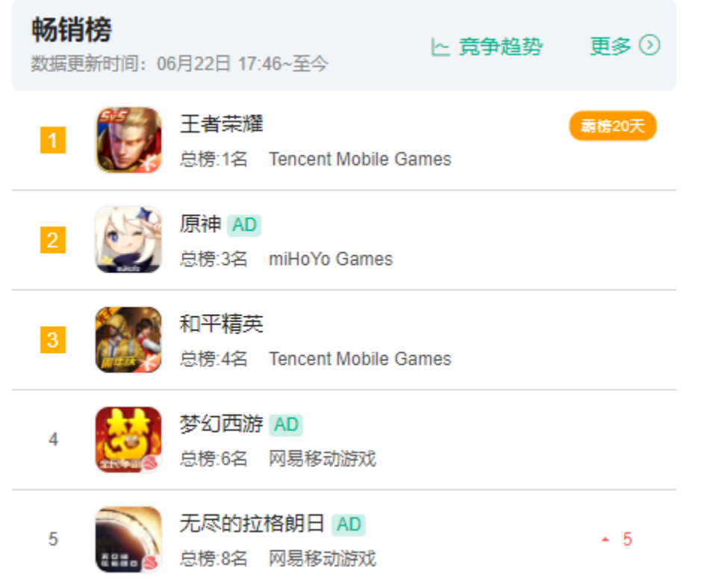Click the 霸榜20天 orange badge
The image size is (704, 588).
pyautogui.click(x=613, y=126)
